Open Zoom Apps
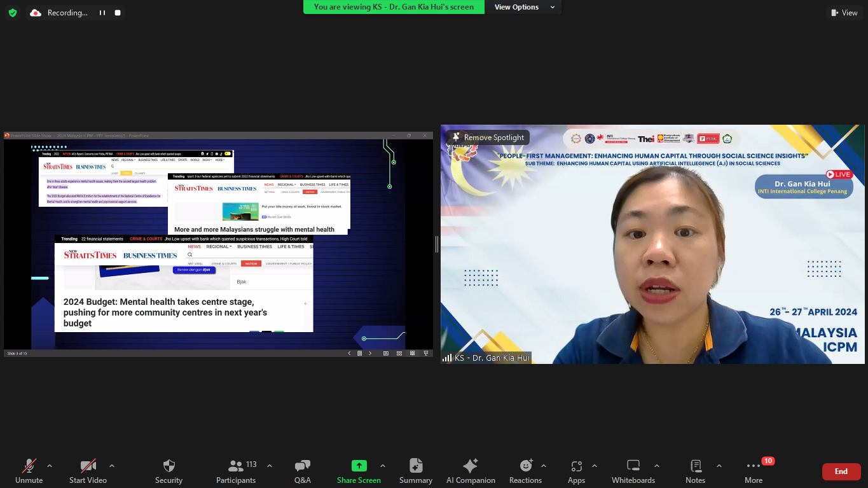 (576, 471)
